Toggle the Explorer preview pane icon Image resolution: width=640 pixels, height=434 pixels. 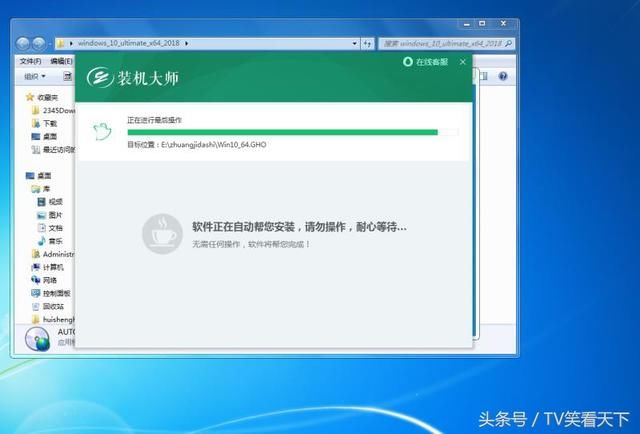484,76
